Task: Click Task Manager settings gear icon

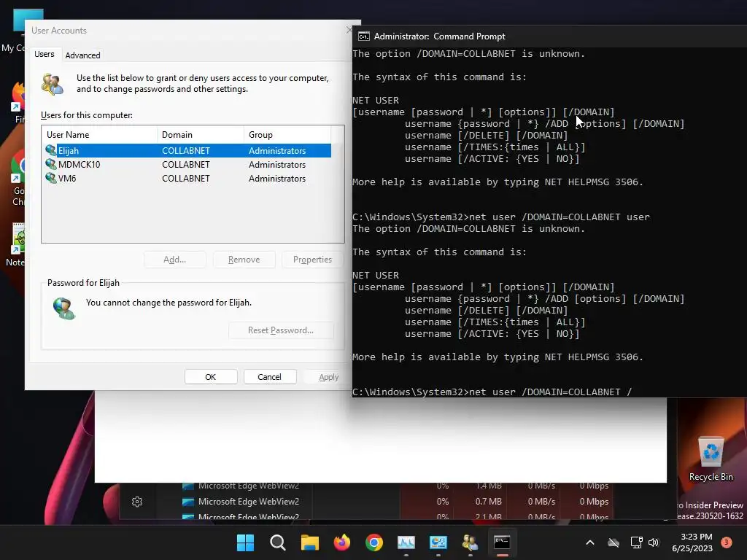Action: [137, 502]
